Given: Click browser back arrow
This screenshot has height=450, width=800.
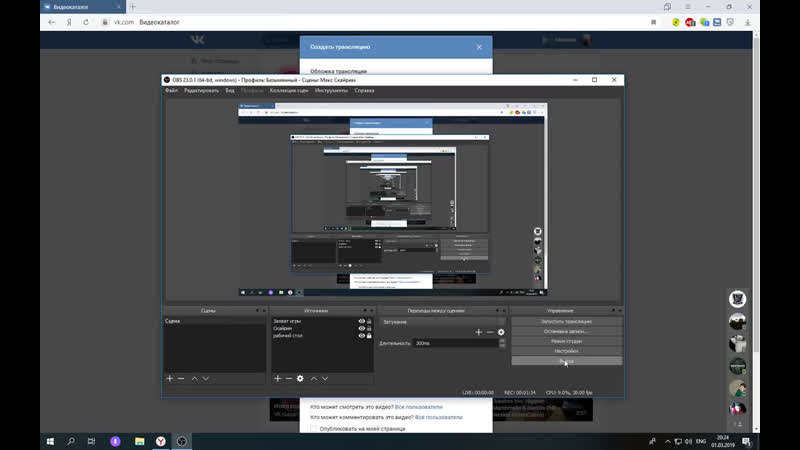Looking at the screenshot, I should [x=52, y=22].
